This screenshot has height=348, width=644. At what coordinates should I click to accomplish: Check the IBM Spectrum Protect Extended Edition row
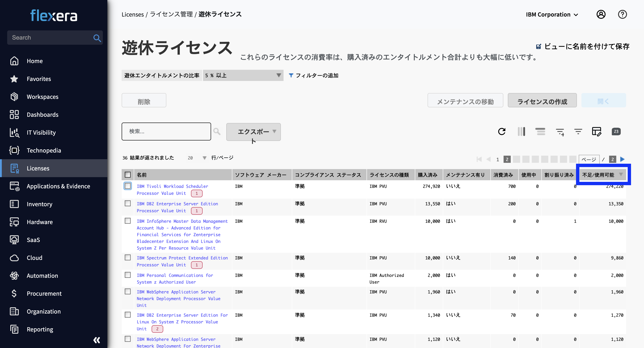127,257
